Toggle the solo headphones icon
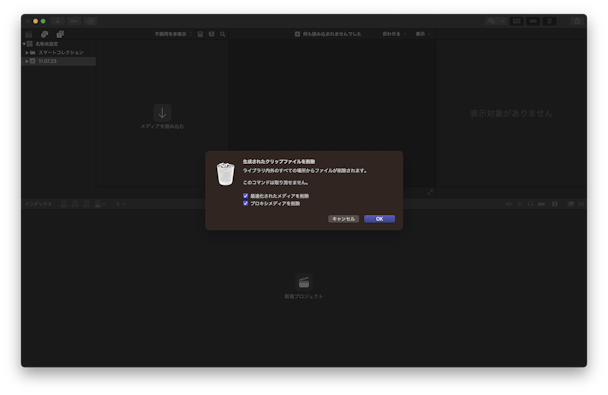Screen dimensions: 608x395 click(x=530, y=204)
